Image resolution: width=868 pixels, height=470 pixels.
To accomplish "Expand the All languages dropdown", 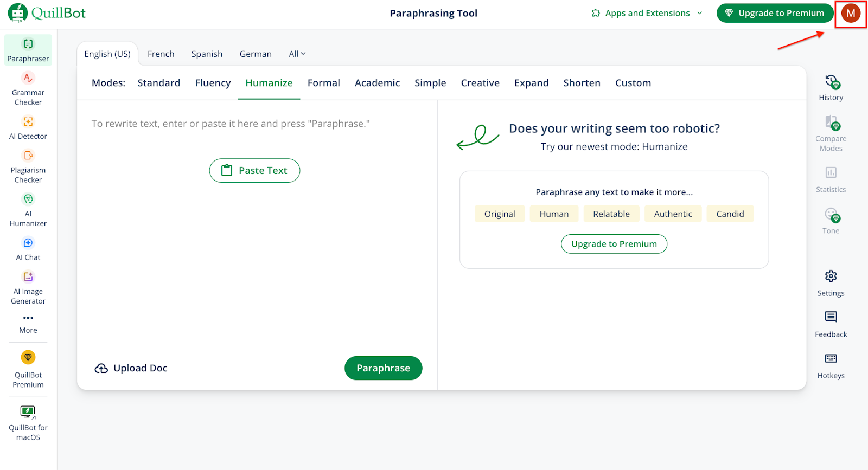I will [297, 54].
